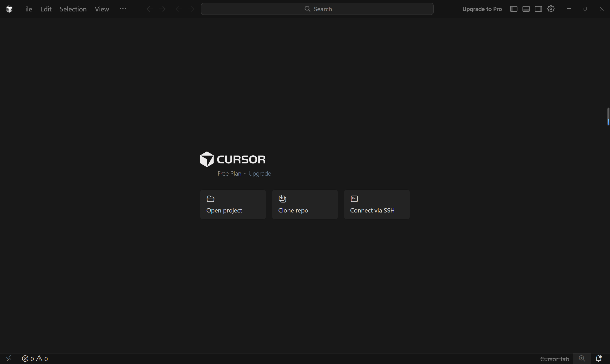Open the Selection menu
The width and height of the screenshot is (610, 364).
[73, 9]
